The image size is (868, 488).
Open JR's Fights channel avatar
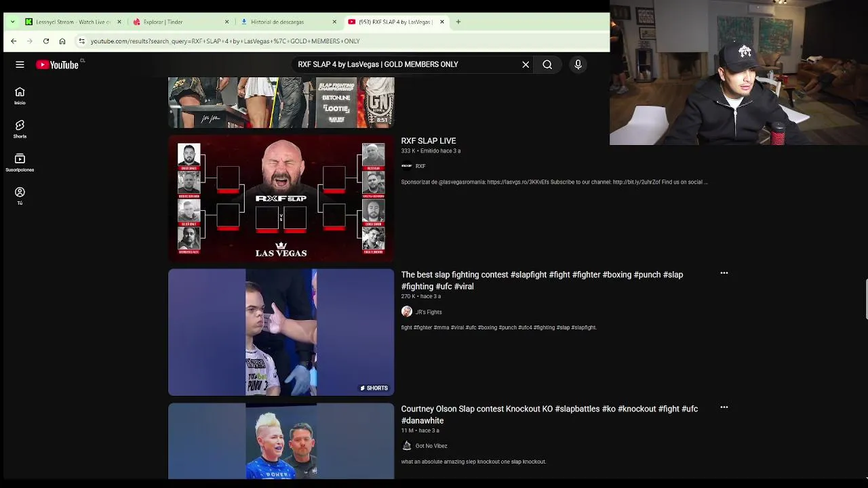point(407,312)
